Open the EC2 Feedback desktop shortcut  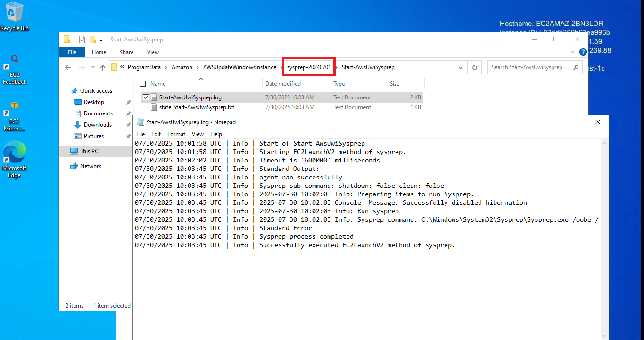point(15,69)
